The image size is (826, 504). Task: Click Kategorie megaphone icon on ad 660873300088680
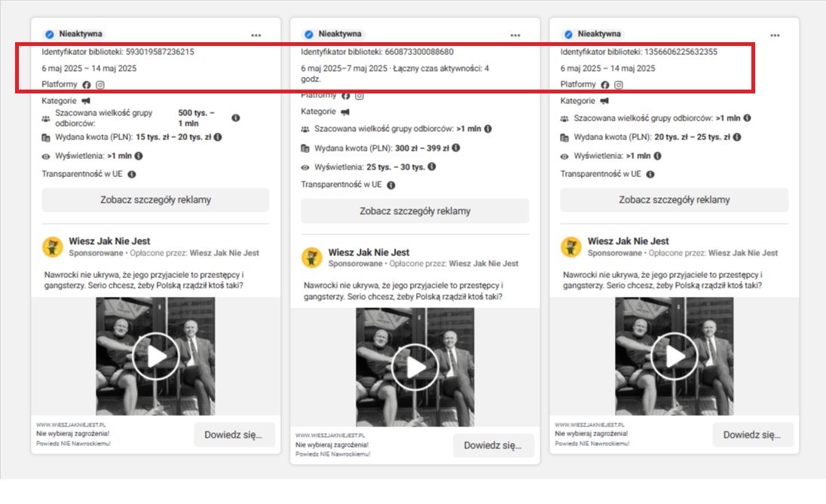(x=345, y=111)
